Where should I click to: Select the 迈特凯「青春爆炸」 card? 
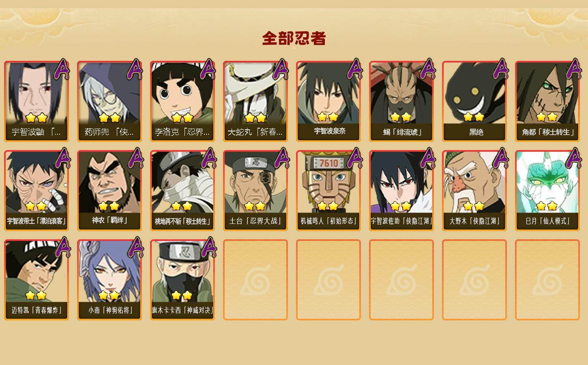(36, 280)
